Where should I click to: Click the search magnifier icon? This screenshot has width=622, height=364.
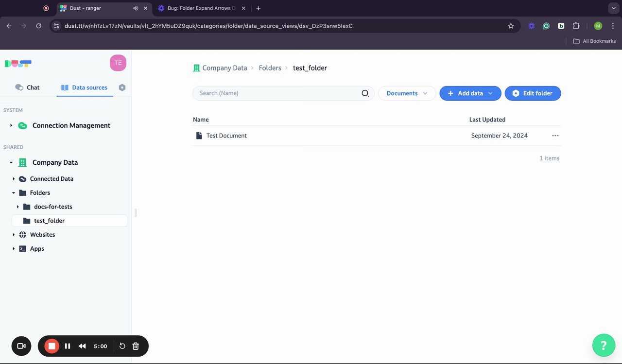click(365, 93)
